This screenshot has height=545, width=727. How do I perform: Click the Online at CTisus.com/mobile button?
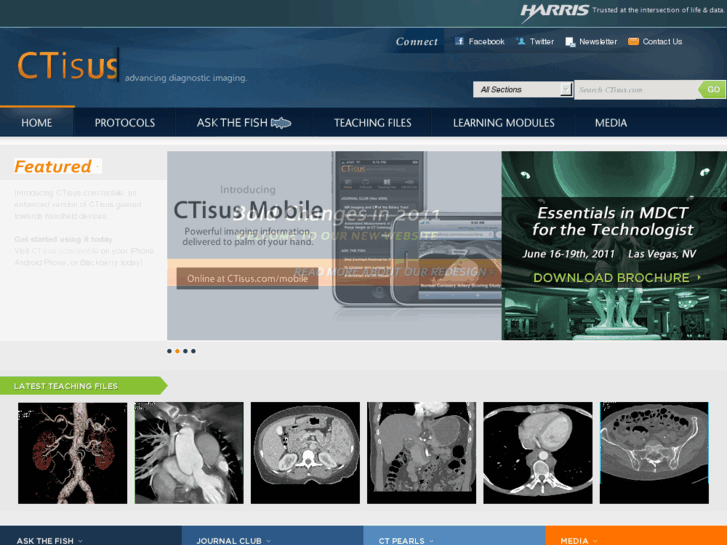point(247,278)
